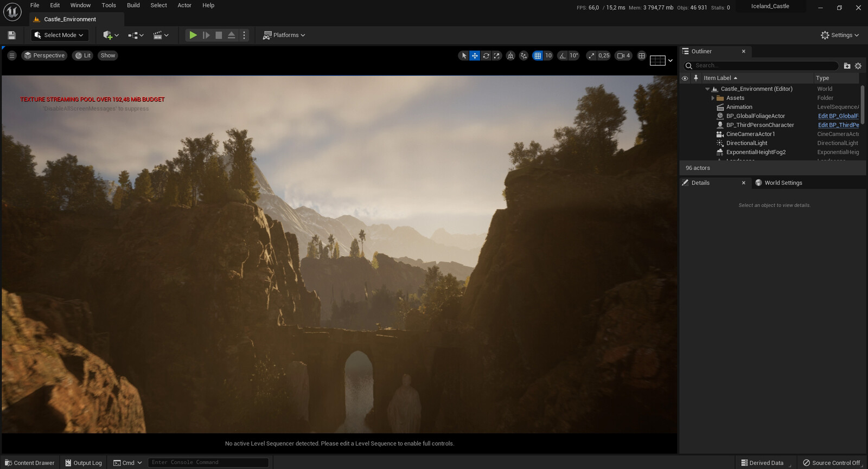This screenshot has height=469, width=868.
Task: Toggle the Outliner visibility eye column header
Action: click(x=685, y=78)
